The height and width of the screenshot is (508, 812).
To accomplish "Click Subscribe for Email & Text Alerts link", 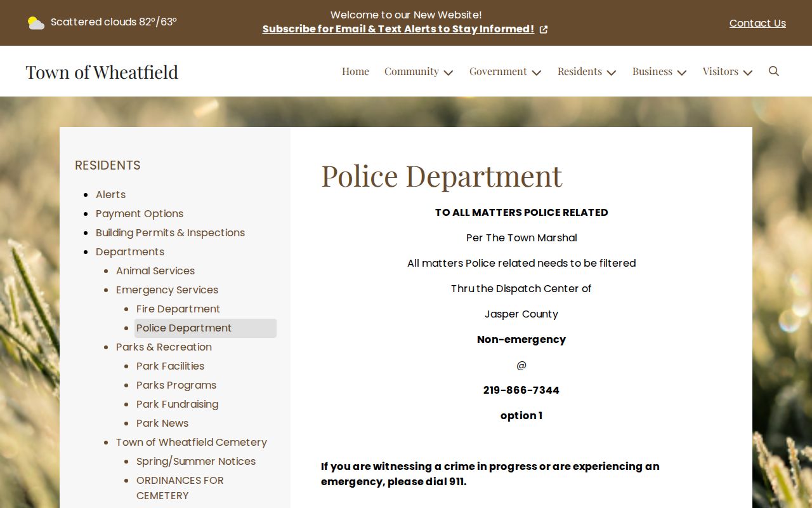I will coord(398,29).
